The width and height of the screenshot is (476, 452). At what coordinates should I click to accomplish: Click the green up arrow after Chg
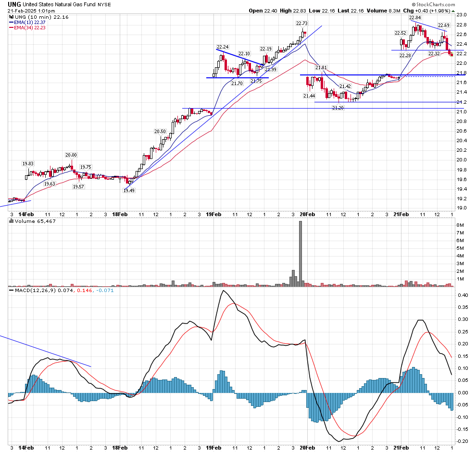(x=453, y=11)
